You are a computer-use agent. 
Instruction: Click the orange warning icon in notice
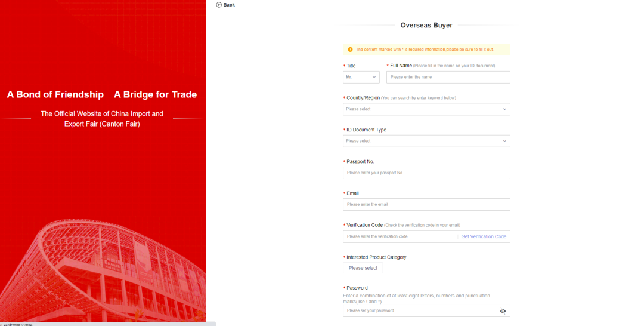pyautogui.click(x=350, y=50)
